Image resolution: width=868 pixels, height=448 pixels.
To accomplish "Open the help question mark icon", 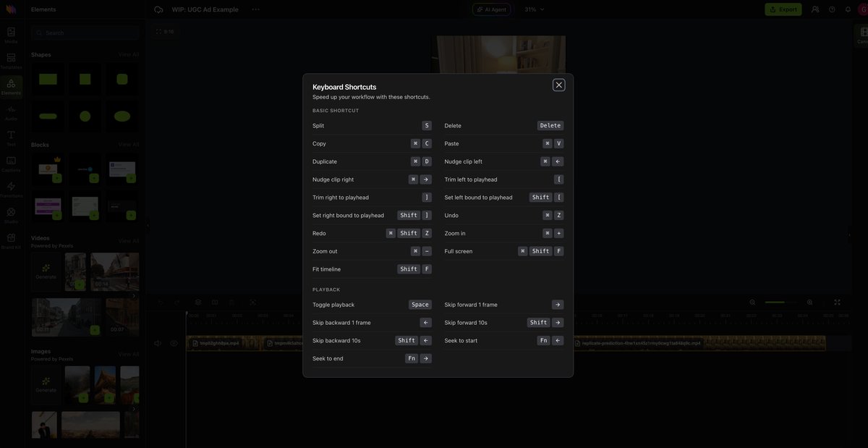I will pyautogui.click(x=832, y=9).
